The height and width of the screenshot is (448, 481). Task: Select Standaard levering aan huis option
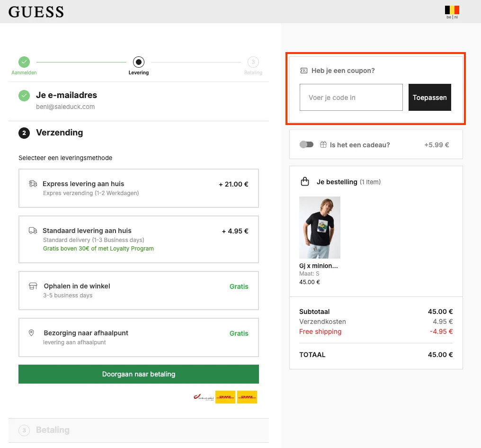point(139,239)
